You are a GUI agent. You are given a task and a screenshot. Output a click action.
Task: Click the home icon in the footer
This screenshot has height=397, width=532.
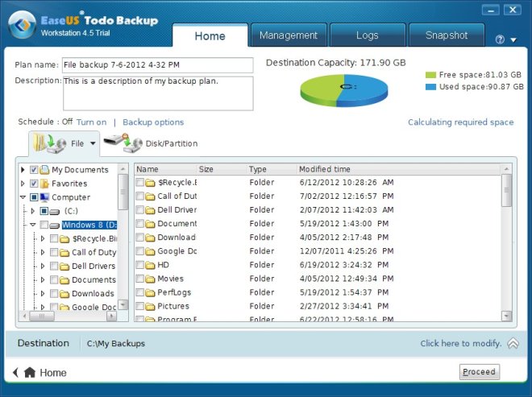[30, 372]
